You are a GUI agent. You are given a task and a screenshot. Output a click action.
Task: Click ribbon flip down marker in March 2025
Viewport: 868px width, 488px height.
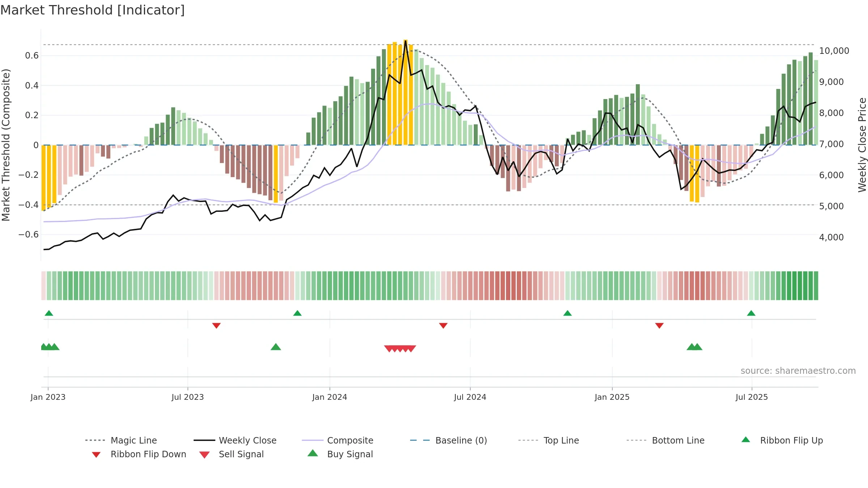pyautogui.click(x=659, y=326)
